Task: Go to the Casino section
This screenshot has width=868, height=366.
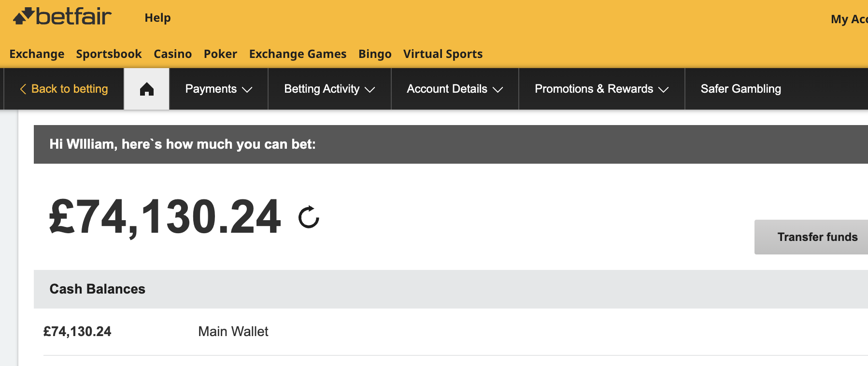Action: (x=173, y=54)
